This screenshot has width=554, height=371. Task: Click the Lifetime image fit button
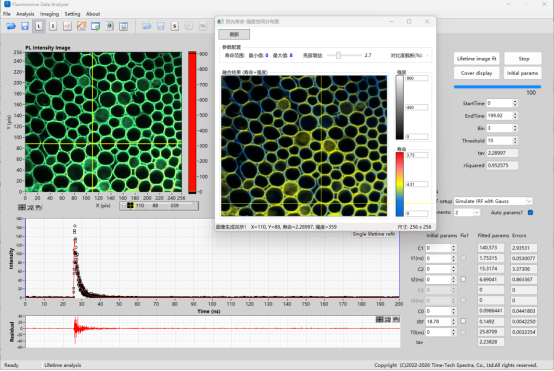click(476, 59)
